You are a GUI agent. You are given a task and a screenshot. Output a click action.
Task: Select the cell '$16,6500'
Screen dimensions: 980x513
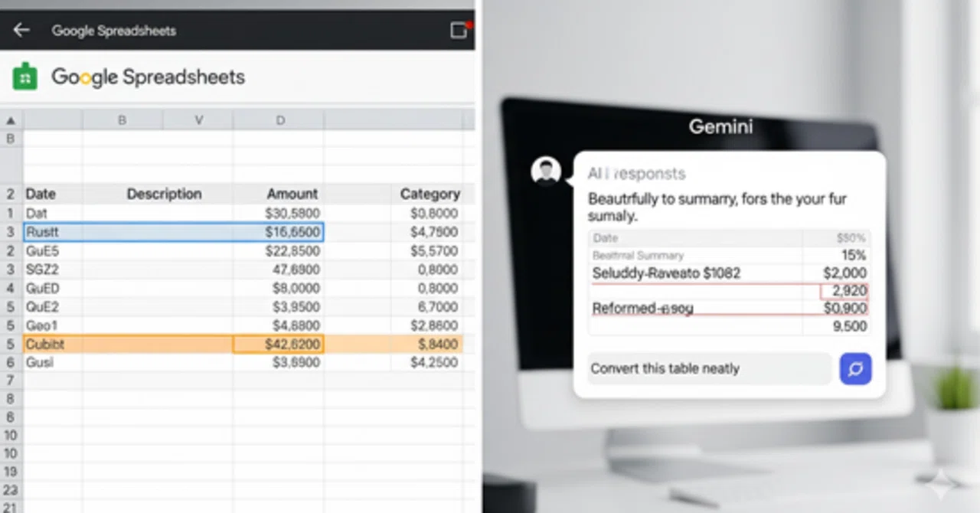click(279, 232)
